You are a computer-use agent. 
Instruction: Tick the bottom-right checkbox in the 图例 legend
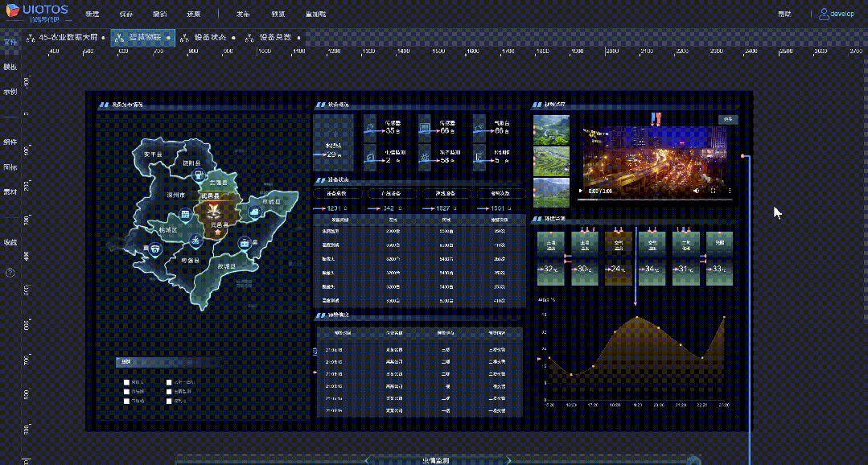point(170,400)
